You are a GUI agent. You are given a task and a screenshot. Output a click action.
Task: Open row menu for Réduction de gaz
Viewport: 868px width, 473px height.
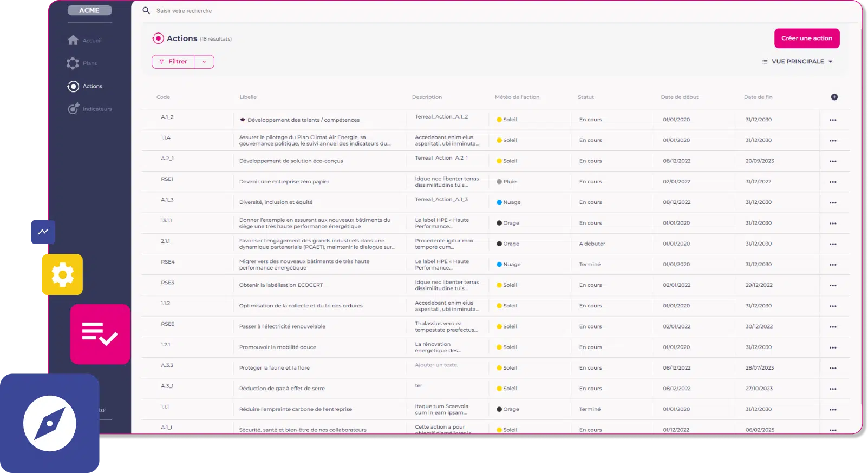(833, 389)
